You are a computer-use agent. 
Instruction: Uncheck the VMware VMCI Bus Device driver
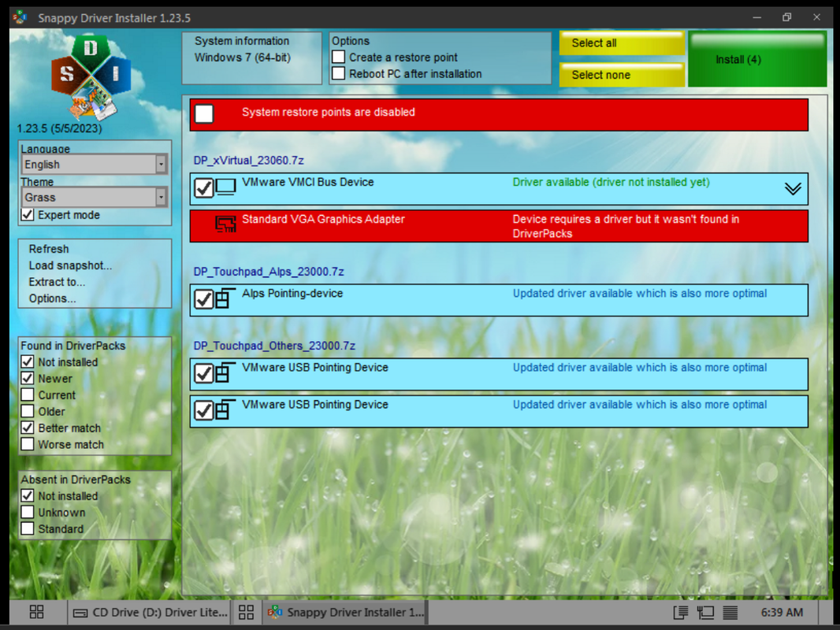204,188
